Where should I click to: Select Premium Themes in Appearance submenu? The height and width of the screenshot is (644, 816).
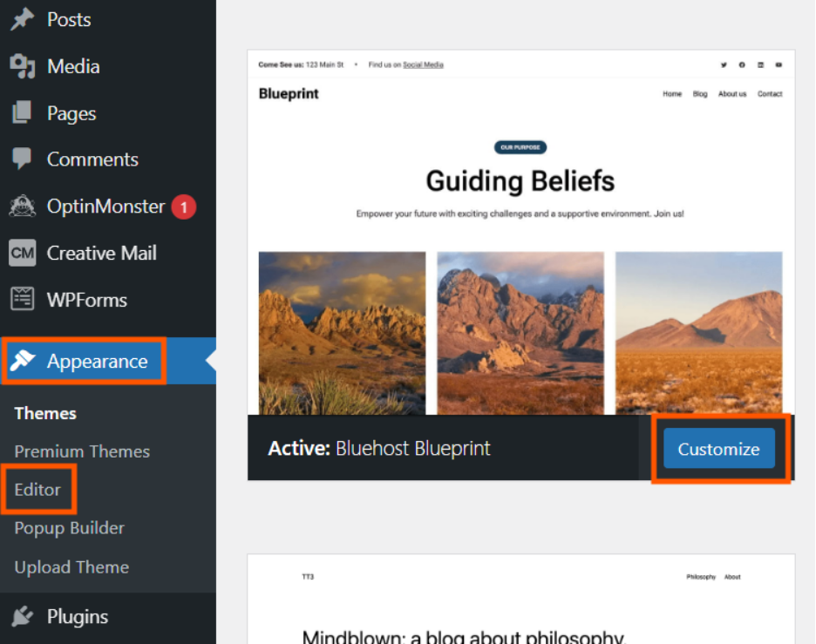[x=82, y=451]
